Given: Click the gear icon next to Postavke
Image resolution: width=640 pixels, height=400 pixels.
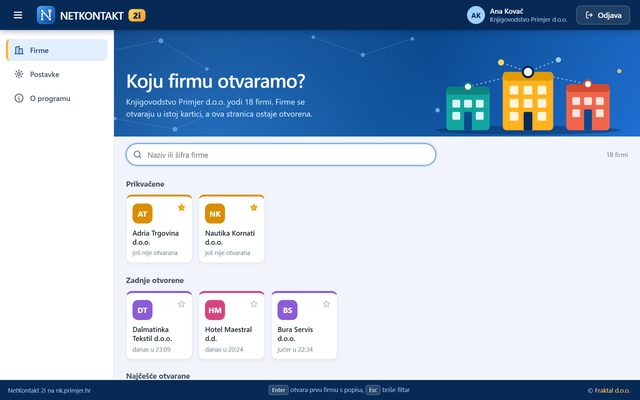Looking at the screenshot, I should (19, 74).
